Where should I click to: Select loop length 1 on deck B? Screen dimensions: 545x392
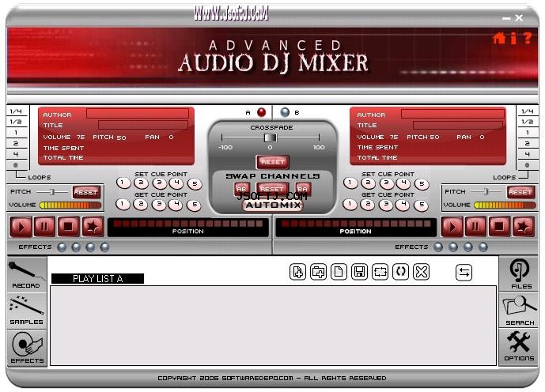pyautogui.click(x=528, y=133)
